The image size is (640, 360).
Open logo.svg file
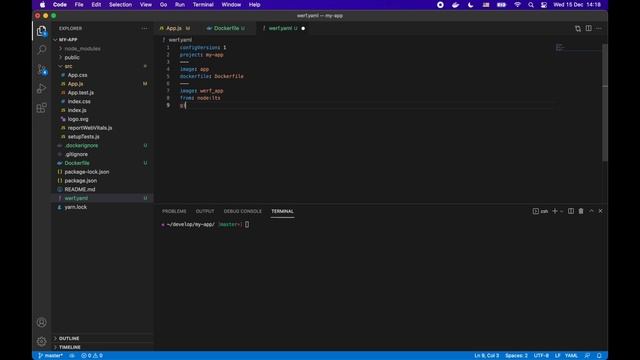click(x=78, y=119)
